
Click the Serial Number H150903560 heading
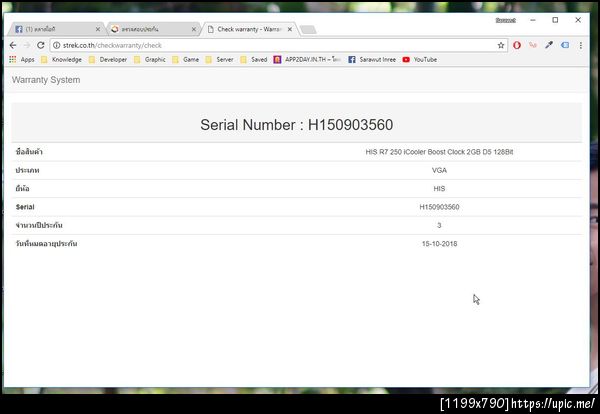(x=297, y=125)
